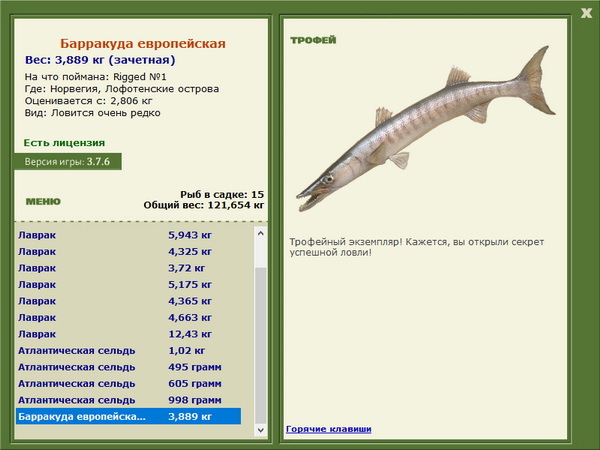The image size is (600, 450).
Task: Click the Версия игры: 3.7.6 label
Action: click(68, 161)
